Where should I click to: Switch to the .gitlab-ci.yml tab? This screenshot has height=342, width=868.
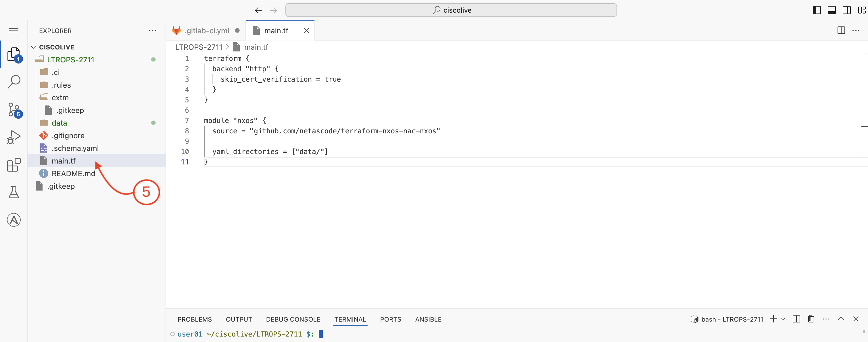pyautogui.click(x=206, y=31)
